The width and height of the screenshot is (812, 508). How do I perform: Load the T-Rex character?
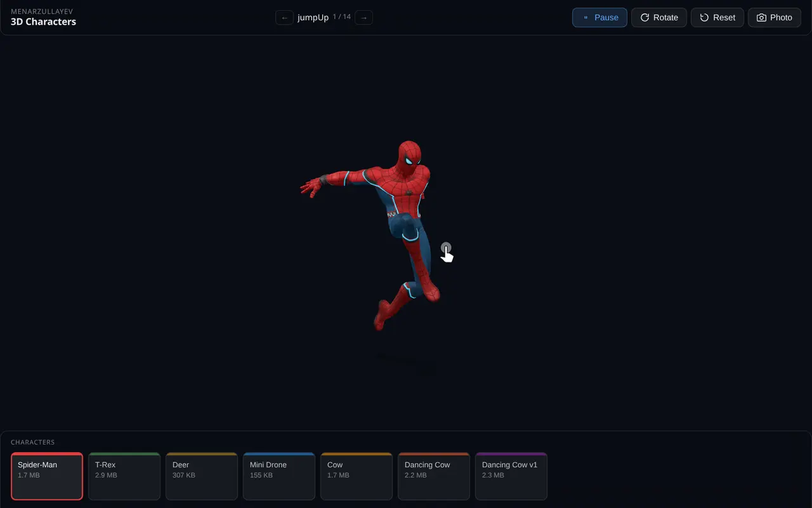124,476
